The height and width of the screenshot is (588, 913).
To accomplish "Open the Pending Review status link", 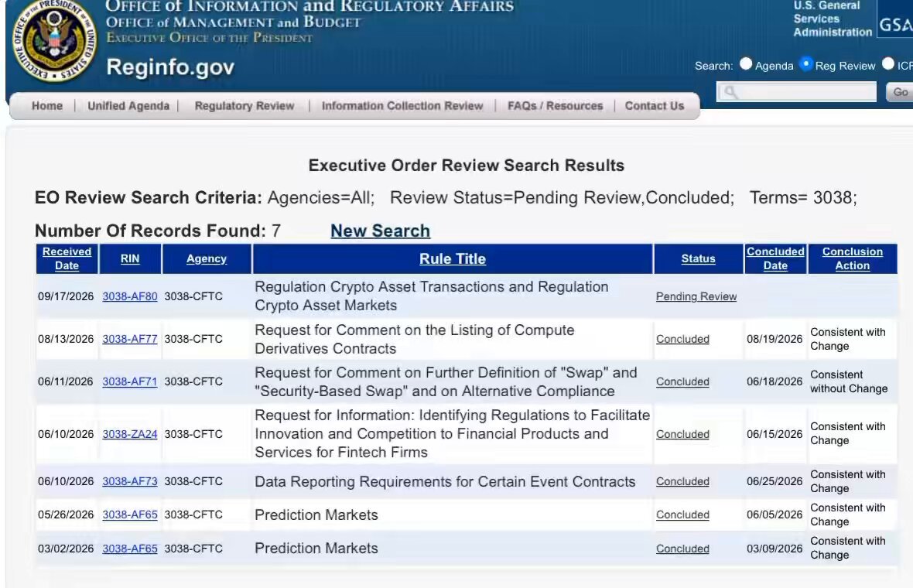I will pyautogui.click(x=696, y=296).
